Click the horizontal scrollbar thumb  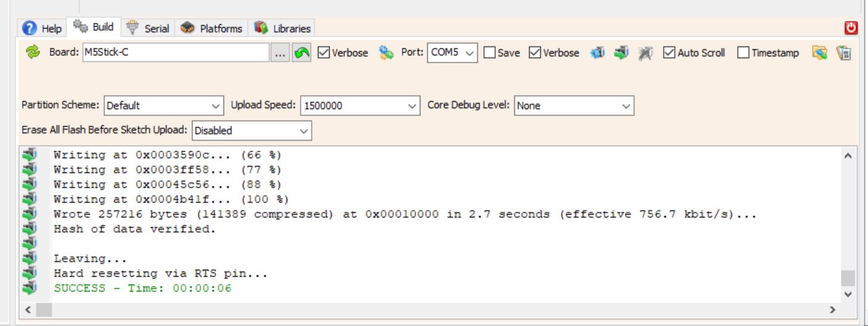click(44, 309)
